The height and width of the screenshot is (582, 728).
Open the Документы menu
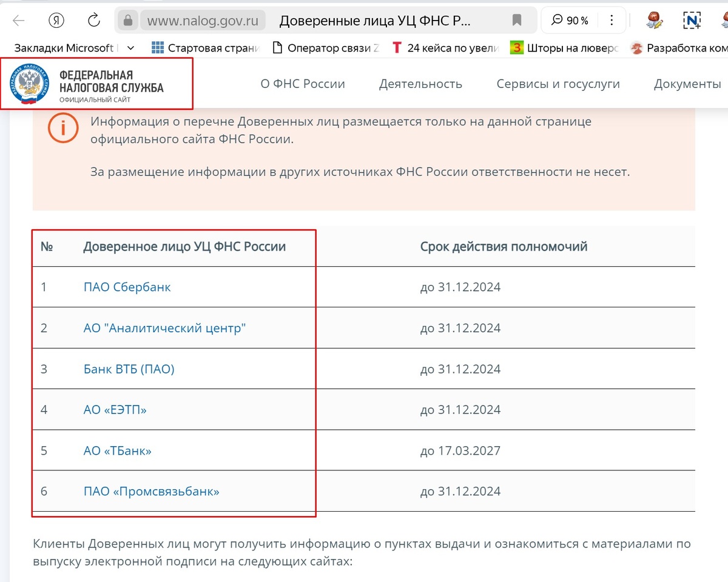(x=687, y=84)
